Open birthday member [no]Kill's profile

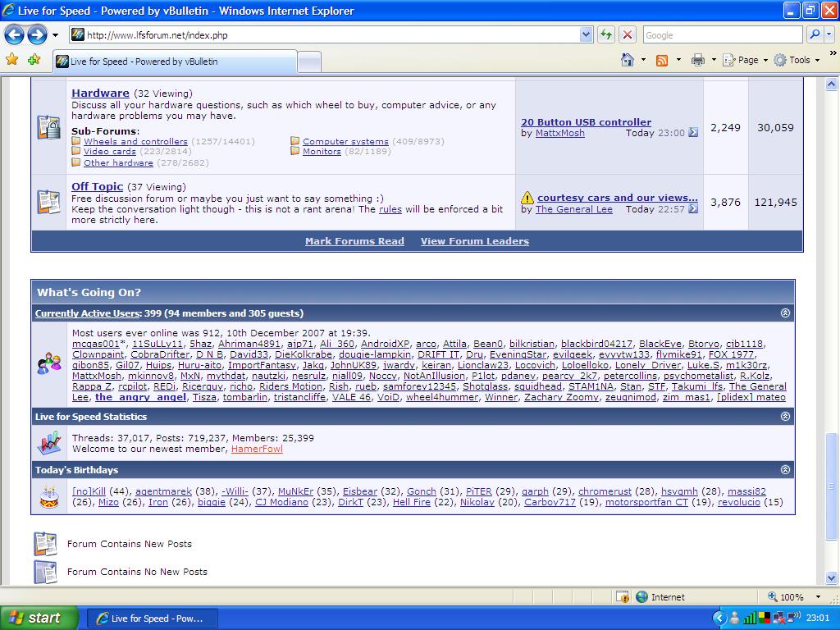89,491
